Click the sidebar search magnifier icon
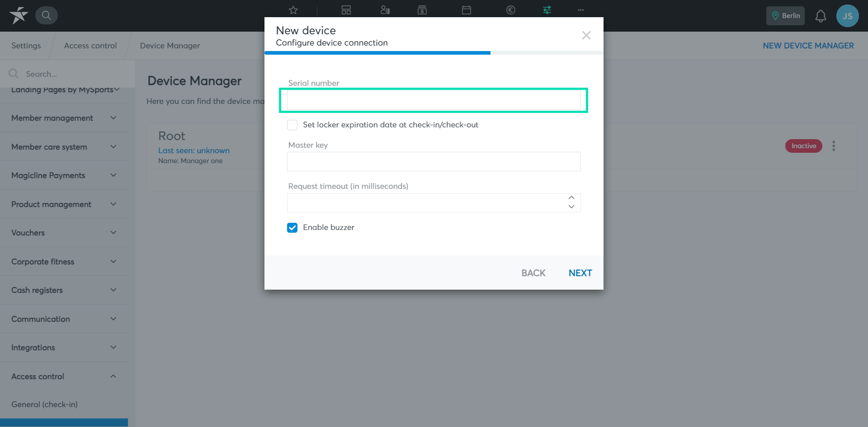This screenshot has height=427, width=868. pyautogui.click(x=14, y=73)
